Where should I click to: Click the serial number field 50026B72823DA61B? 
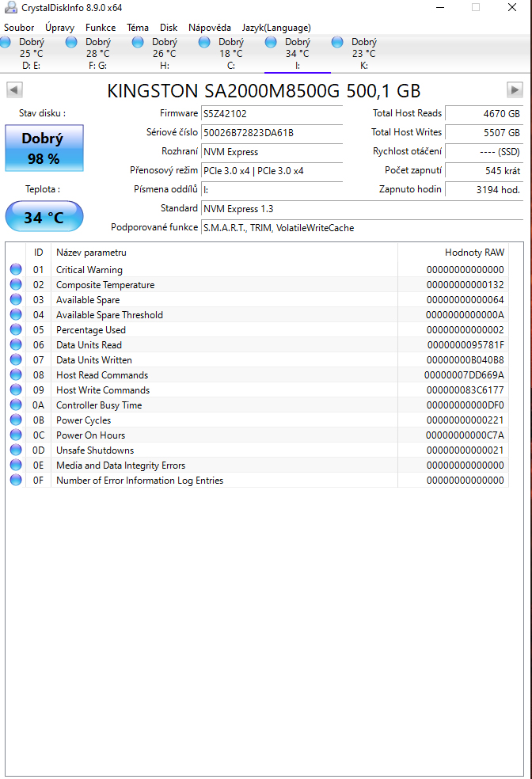click(272, 133)
